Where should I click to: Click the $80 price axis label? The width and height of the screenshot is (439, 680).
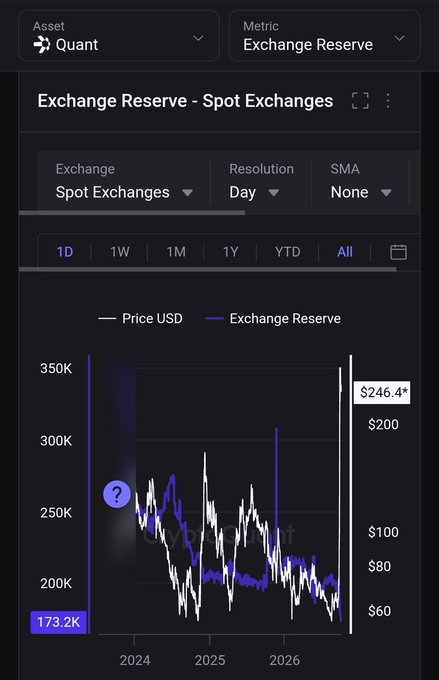tap(379, 566)
